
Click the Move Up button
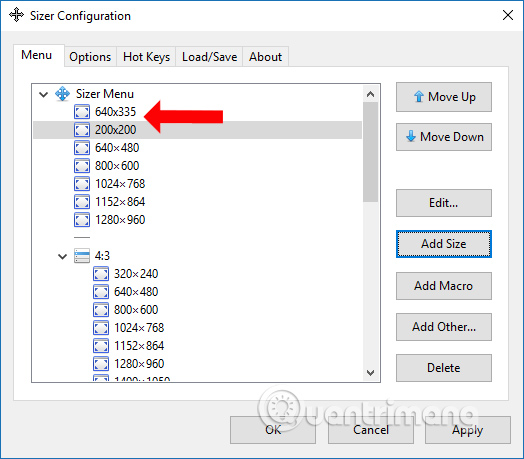coord(444,97)
